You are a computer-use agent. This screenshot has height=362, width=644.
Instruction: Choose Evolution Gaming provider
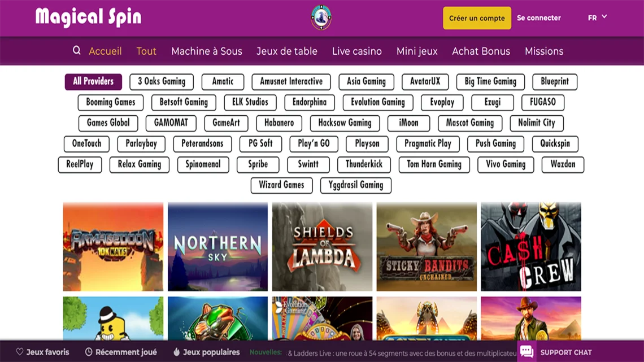coord(378,102)
